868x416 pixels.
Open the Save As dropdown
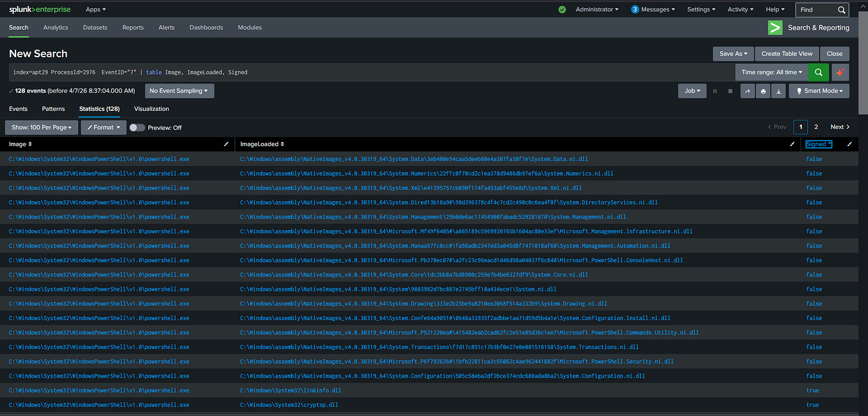pos(733,54)
